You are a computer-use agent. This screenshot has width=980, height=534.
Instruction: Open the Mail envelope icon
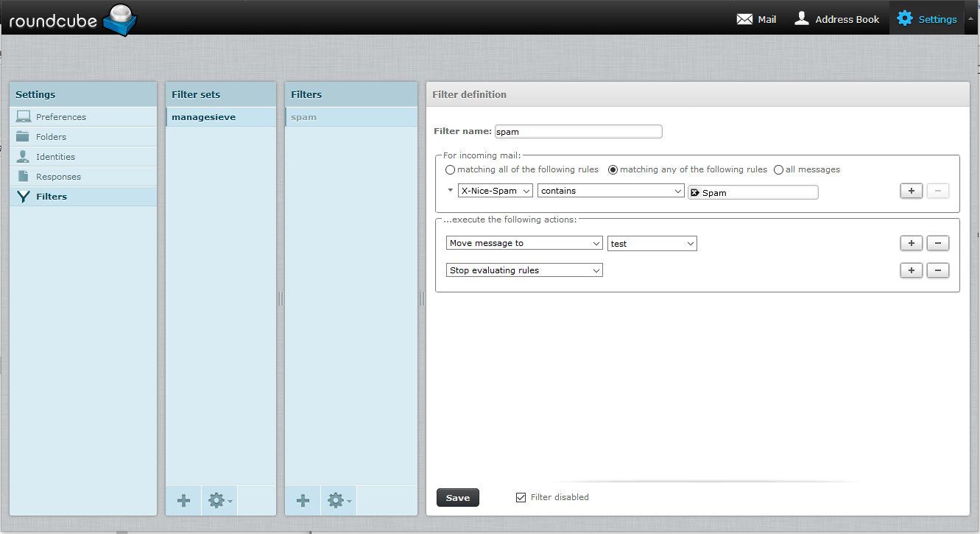point(744,19)
